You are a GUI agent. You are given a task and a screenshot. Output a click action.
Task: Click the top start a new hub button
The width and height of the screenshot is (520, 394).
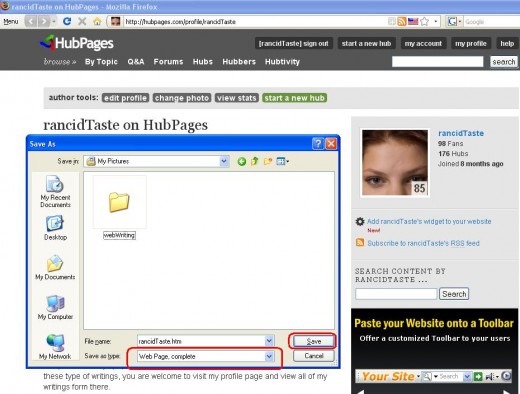[x=366, y=44]
